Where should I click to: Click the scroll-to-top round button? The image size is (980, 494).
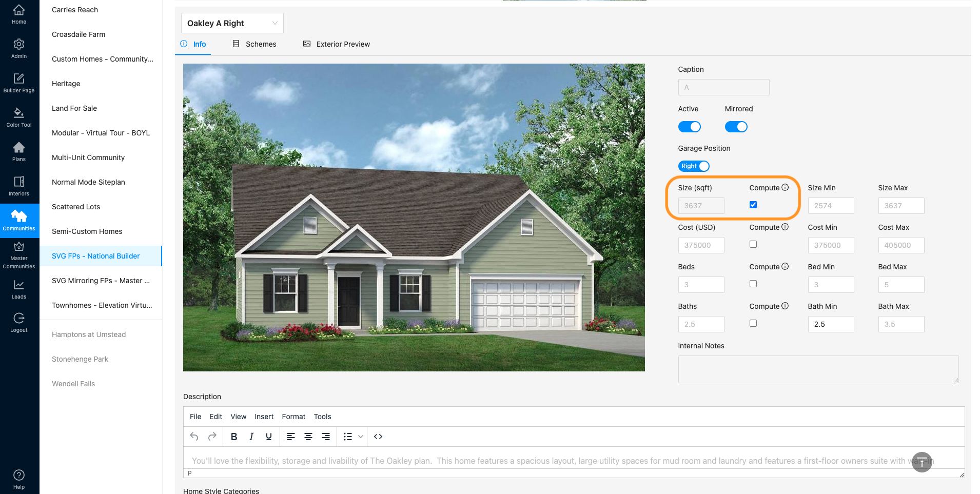click(922, 462)
